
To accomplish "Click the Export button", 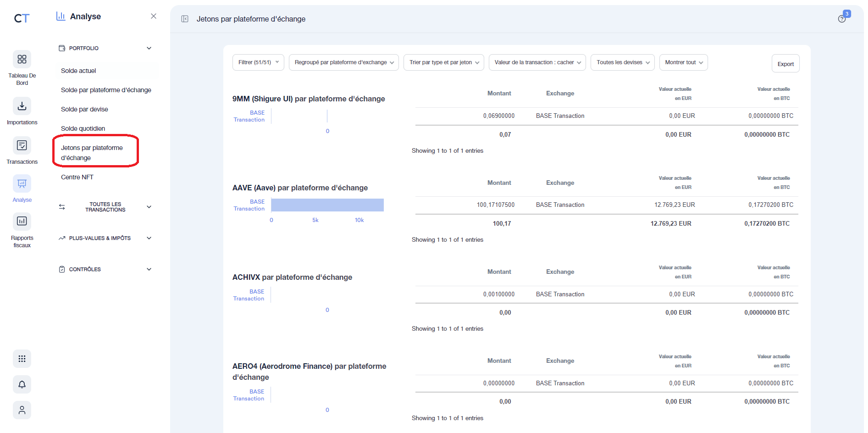I will pos(785,63).
